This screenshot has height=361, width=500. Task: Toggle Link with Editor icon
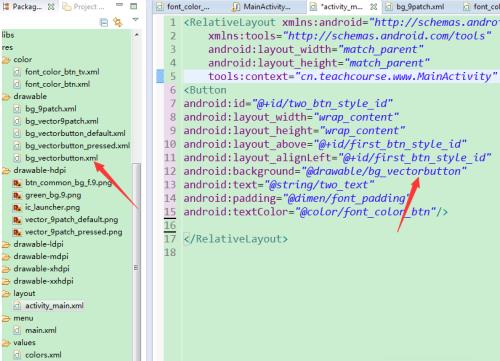coord(118,22)
